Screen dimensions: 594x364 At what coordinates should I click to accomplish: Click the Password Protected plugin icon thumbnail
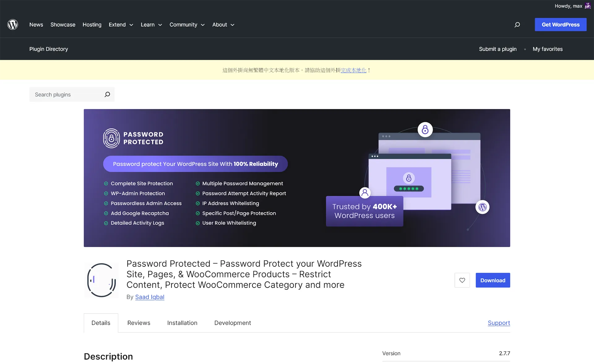click(101, 280)
